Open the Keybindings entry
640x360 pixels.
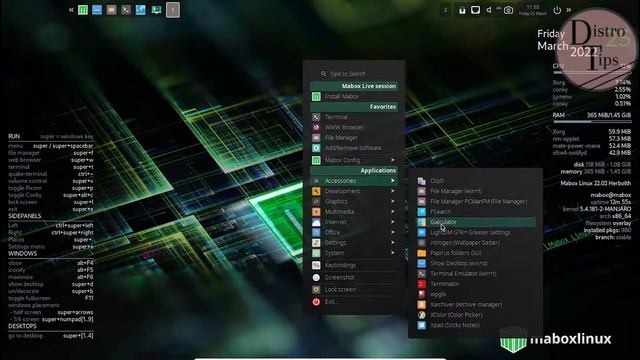(354, 265)
